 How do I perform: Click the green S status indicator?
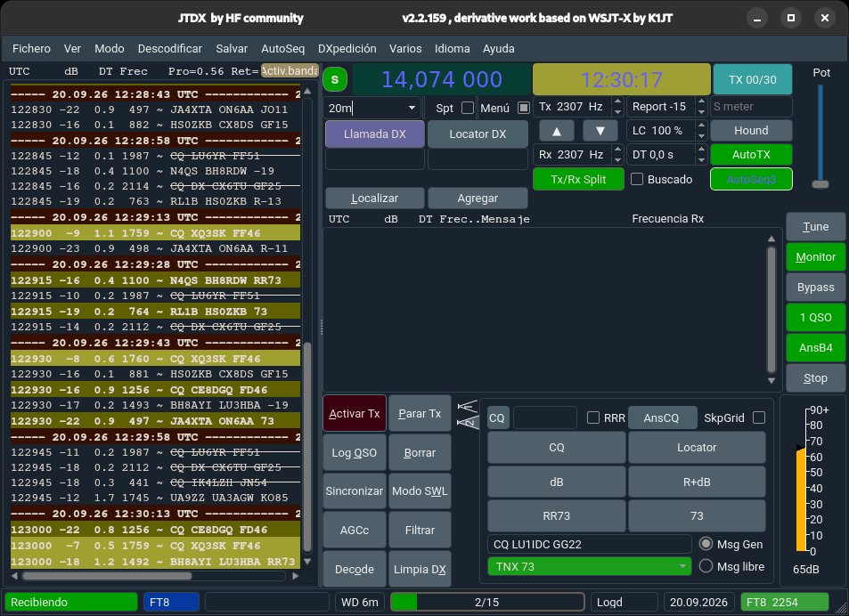[x=335, y=80]
